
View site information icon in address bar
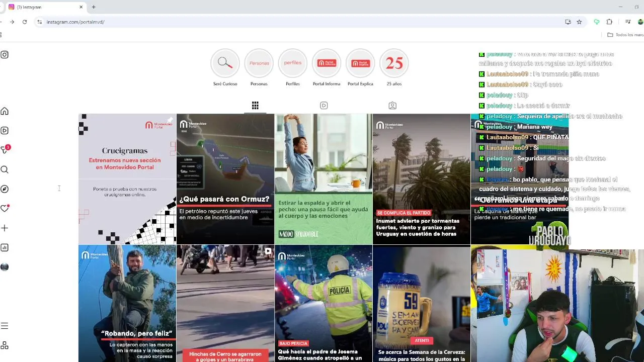click(40, 22)
